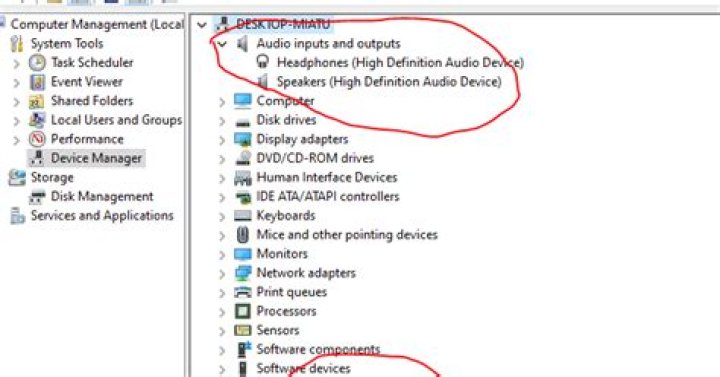Expand Human Interface Devices category
The image size is (720, 377).
[222, 178]
